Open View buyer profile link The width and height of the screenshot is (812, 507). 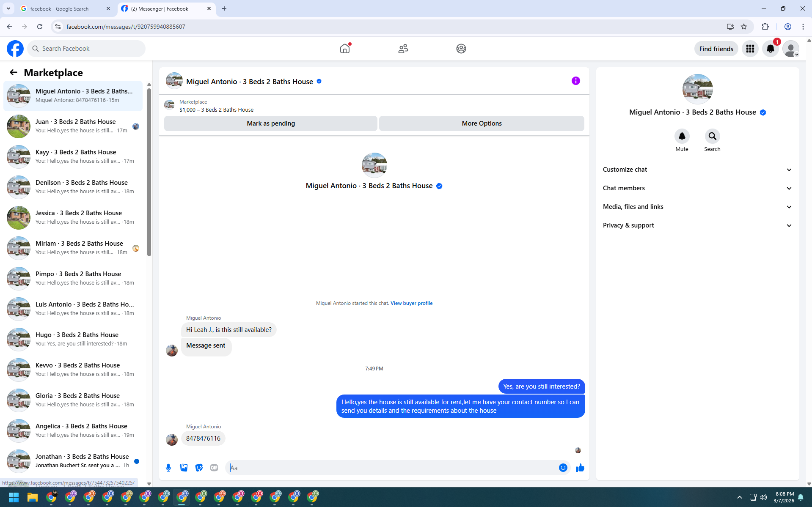[411, 303]
